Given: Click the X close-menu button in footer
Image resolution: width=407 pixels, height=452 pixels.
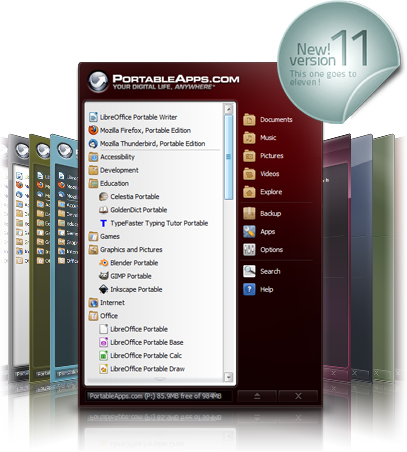Looking at the screenshot, I should point(298,396).
